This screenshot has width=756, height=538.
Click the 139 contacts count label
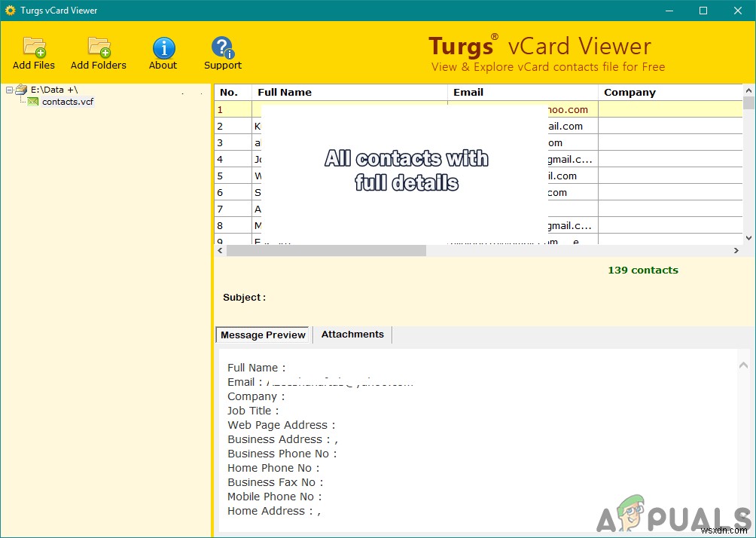pyautogui.click(x=643, y=271)
